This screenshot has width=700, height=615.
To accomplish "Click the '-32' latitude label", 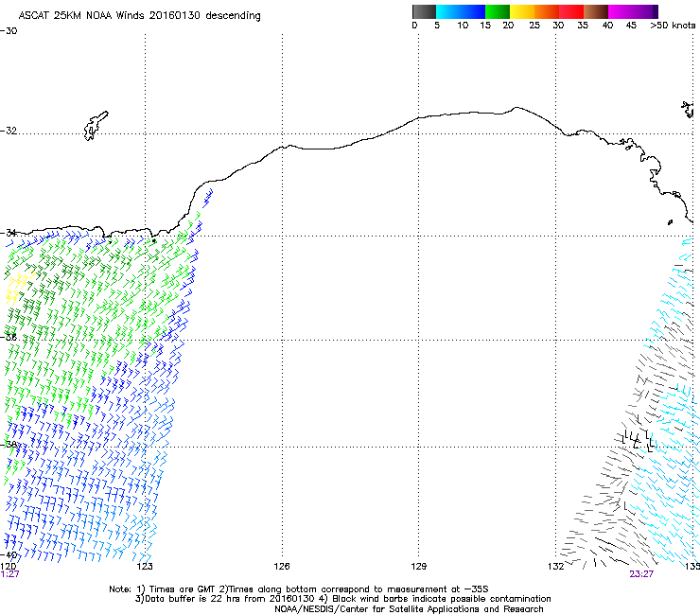I will click(9, 131).
